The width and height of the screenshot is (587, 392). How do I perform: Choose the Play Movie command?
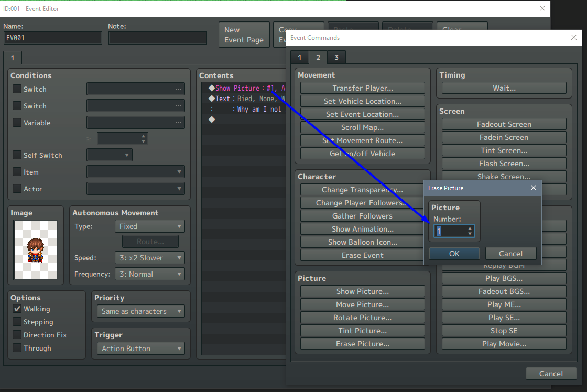pyautogui.click(x=504, y=344)
